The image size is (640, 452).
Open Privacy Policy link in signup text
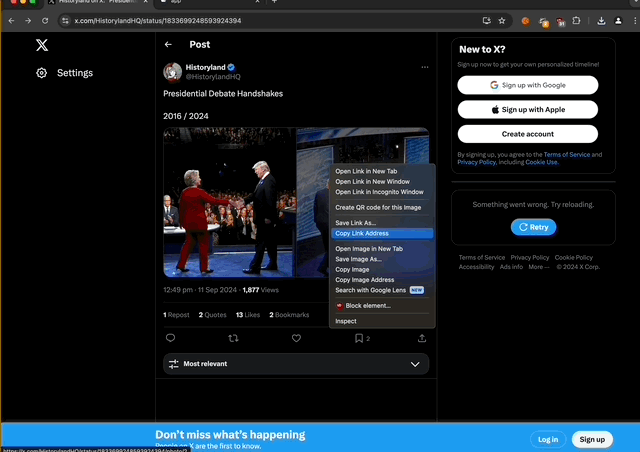coord(476,163)
